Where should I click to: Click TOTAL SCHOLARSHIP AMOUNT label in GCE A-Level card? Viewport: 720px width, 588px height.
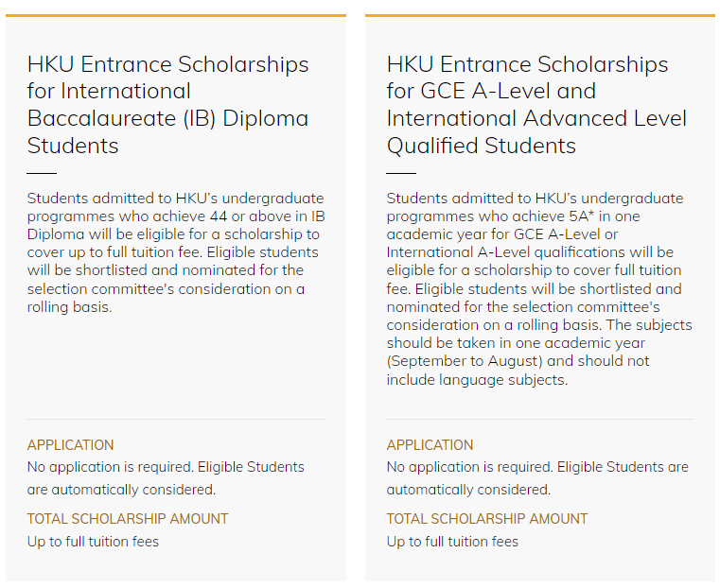tap(486, 519)
